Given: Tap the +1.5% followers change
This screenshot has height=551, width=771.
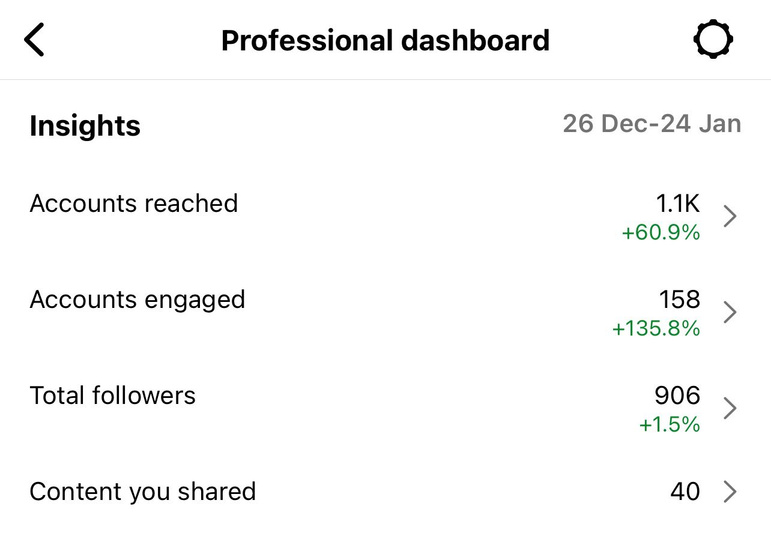Looking at the screenshot, I should point(669,424).
